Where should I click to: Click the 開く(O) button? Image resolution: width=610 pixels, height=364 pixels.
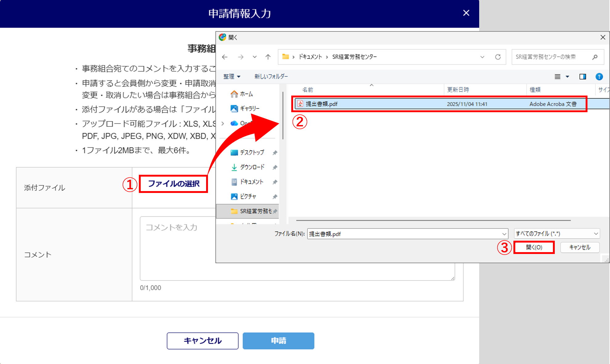[534, 247]
